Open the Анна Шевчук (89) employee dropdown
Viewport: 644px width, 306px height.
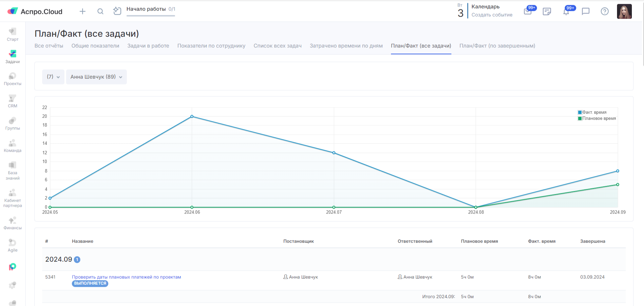96,77
